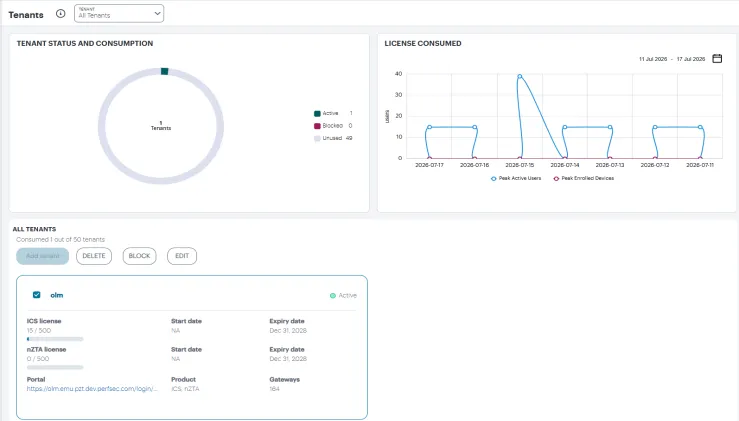739x421 pixels.
Task: Click the Gateways value 184
Action: [x=274, y=389]
